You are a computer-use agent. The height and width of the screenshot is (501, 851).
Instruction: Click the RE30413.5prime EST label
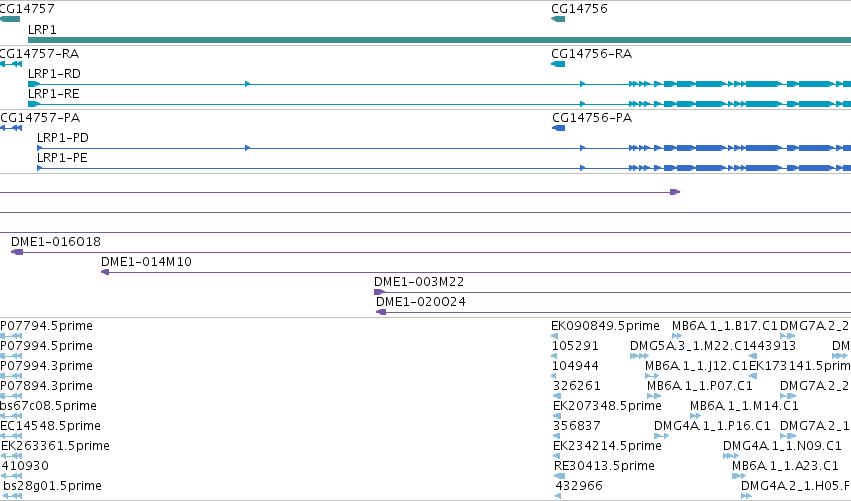coord(604,466)
